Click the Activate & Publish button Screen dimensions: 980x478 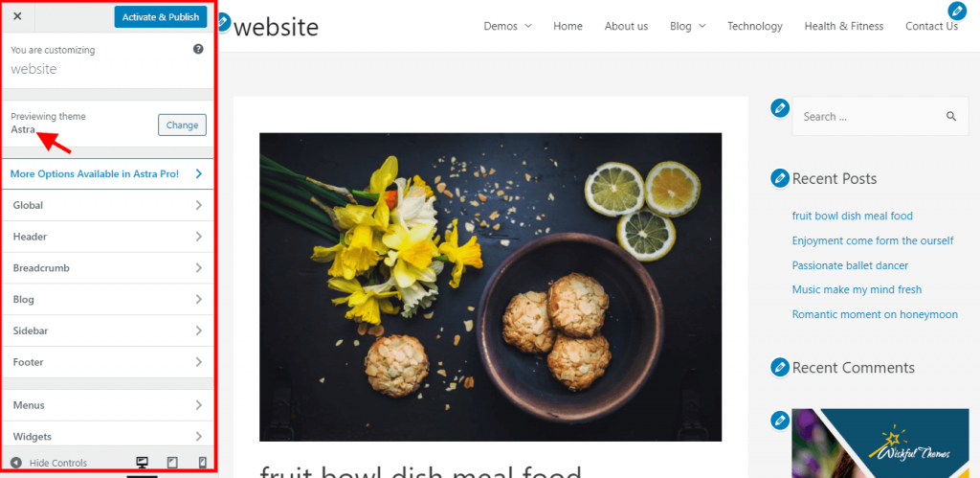coord(161,17)
